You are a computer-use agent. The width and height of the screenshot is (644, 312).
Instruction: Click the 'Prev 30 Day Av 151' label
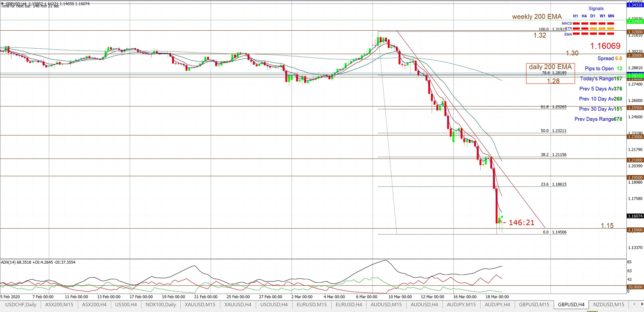click(x=600, y=109)
